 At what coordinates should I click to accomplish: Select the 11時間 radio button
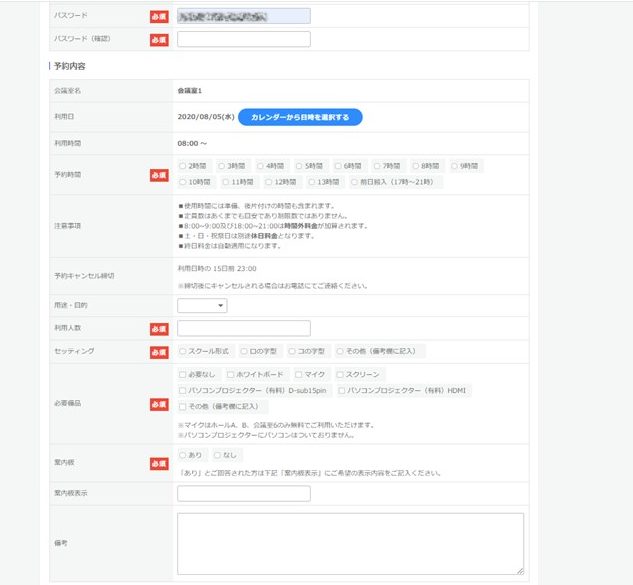coord(225,182)
